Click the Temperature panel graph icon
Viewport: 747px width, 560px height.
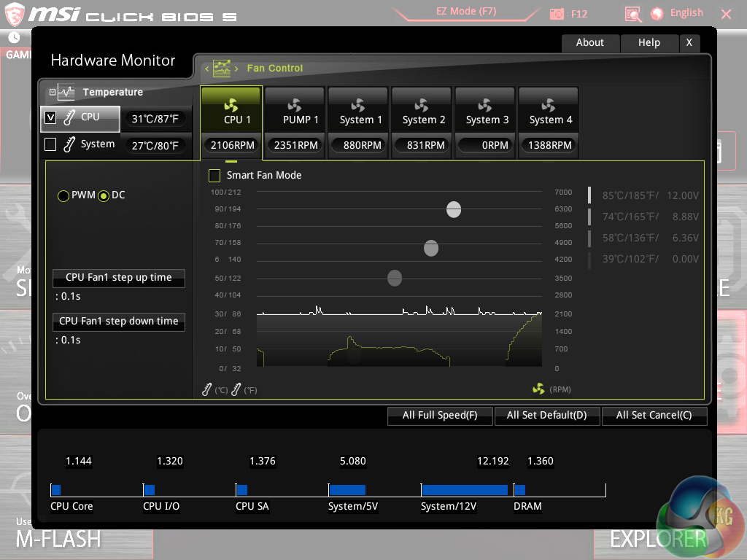coord(66,92)
